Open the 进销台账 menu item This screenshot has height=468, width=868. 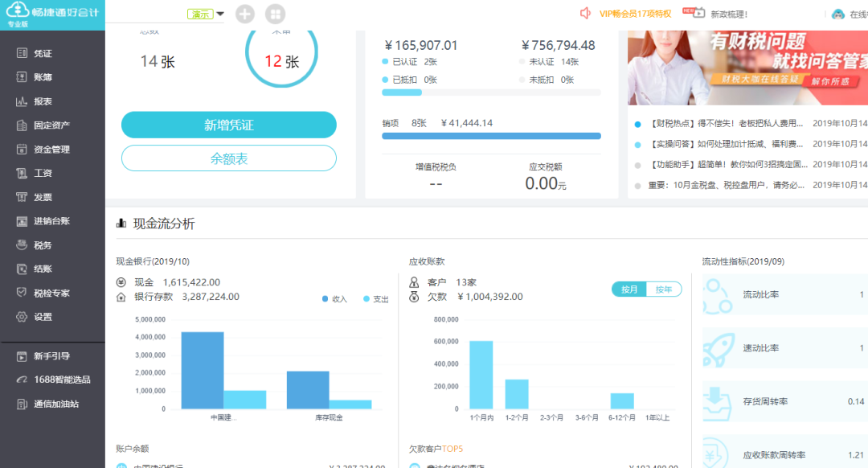click(51, 221)
